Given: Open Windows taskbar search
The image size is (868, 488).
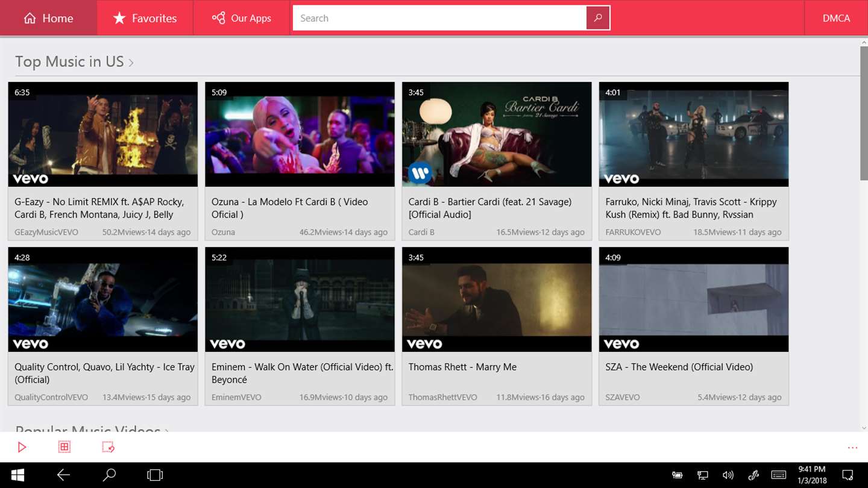Looking at the screenshot, I should (110, 475).
